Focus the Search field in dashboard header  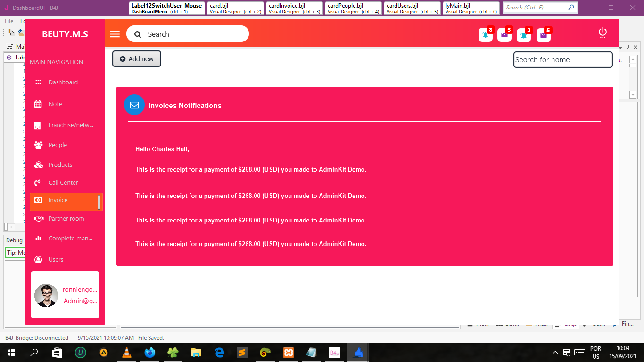188,34
